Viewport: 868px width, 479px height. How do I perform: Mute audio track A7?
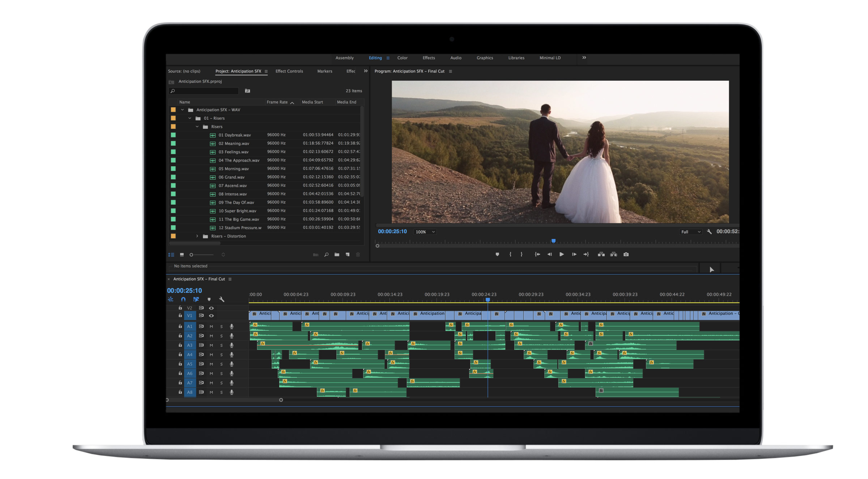tap(212, 383)
